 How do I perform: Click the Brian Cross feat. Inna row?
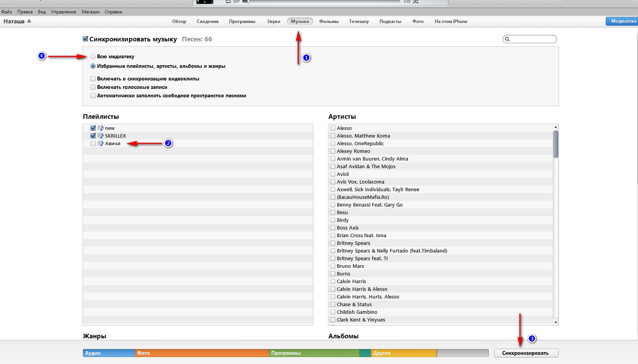click(440, 235)
